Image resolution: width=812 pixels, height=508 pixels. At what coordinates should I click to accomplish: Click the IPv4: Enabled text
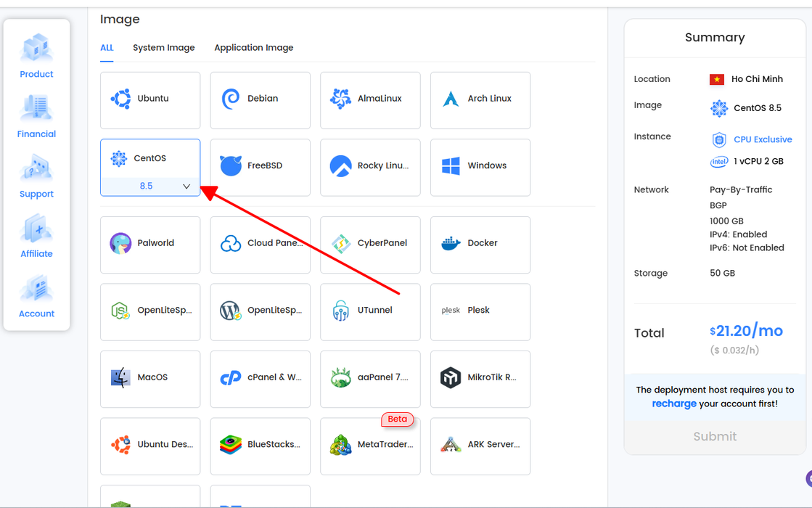(738, 234)
